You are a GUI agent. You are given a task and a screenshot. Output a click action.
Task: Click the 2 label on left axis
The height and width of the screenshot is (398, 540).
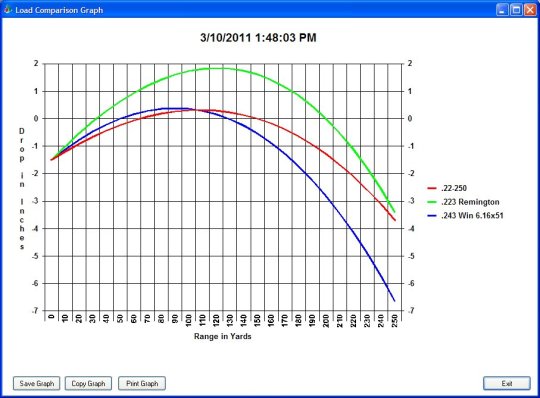36,63
